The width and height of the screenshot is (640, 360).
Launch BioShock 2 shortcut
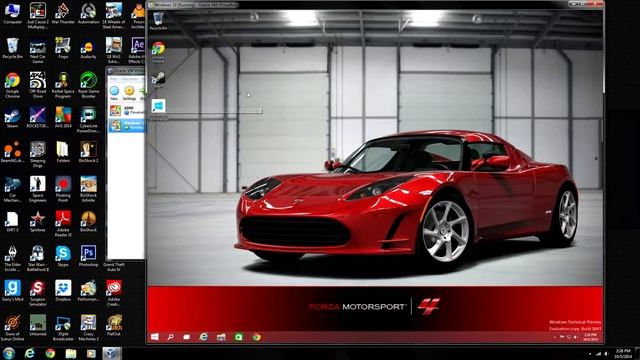coord(88,152)
